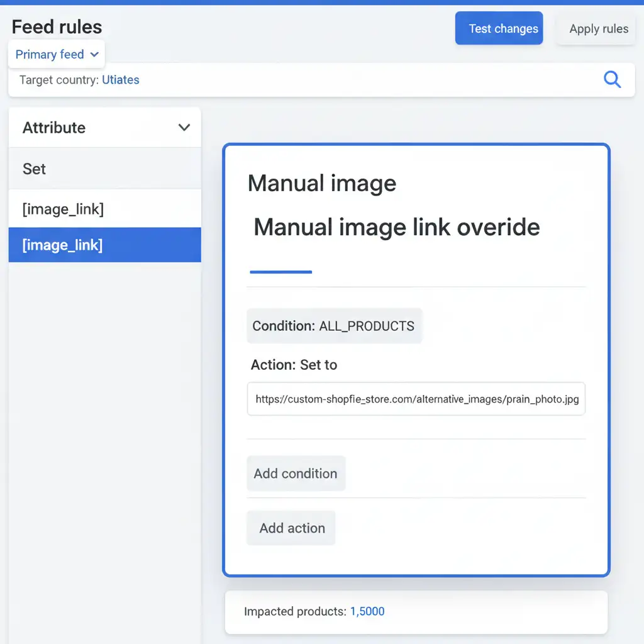Select the unhighlighted [image_link] entry

(63, 209)
